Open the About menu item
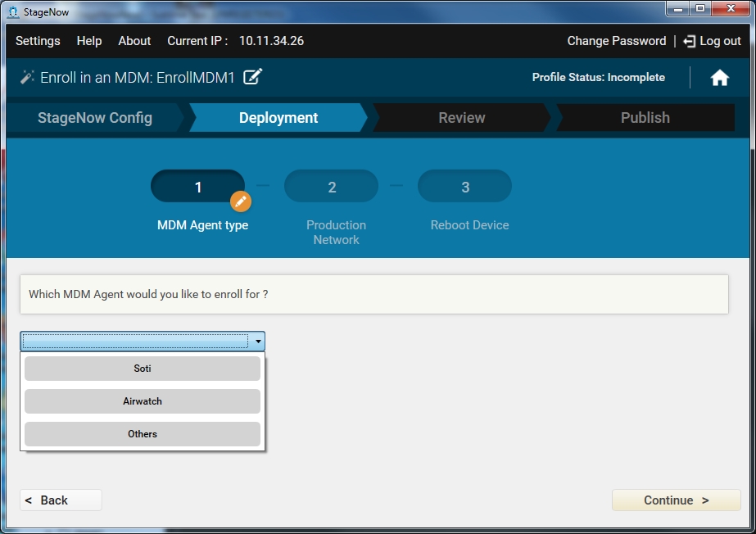Viewport: 756px width, 534px height. [x=134, y=41]
